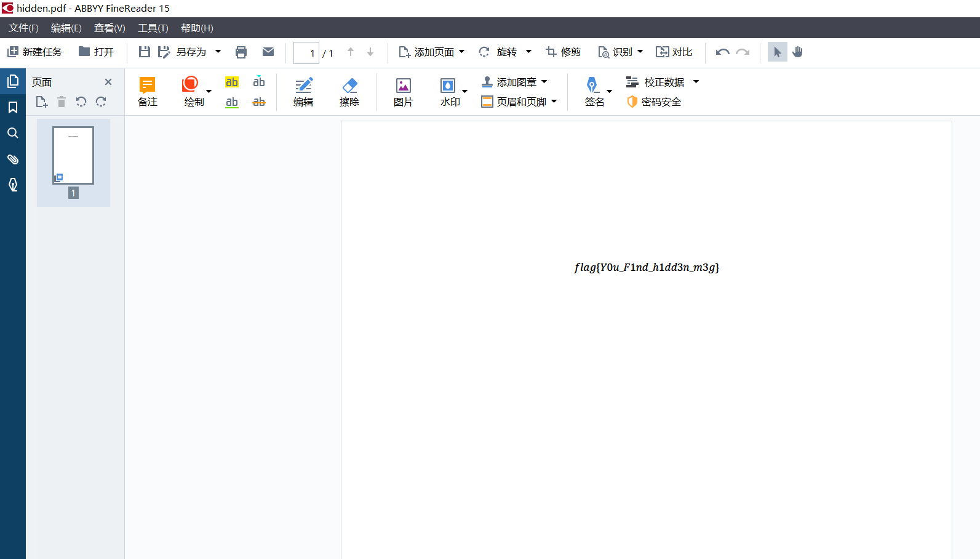
Task: Show the Bookmarks sidebar panel
Action: pos(13,107)
